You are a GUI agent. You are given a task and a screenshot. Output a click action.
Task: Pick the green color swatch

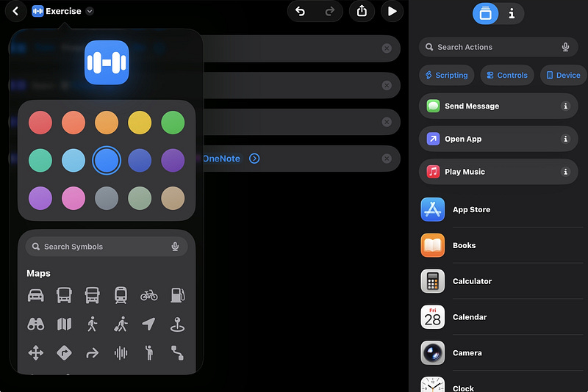[173, 123]
